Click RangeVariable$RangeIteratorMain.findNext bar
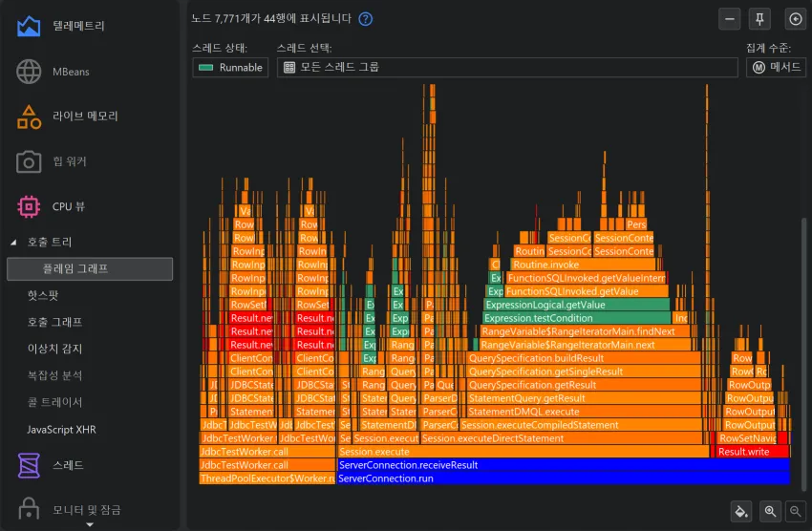Viewport: 812px width, 531px height. tap(585, 331)
